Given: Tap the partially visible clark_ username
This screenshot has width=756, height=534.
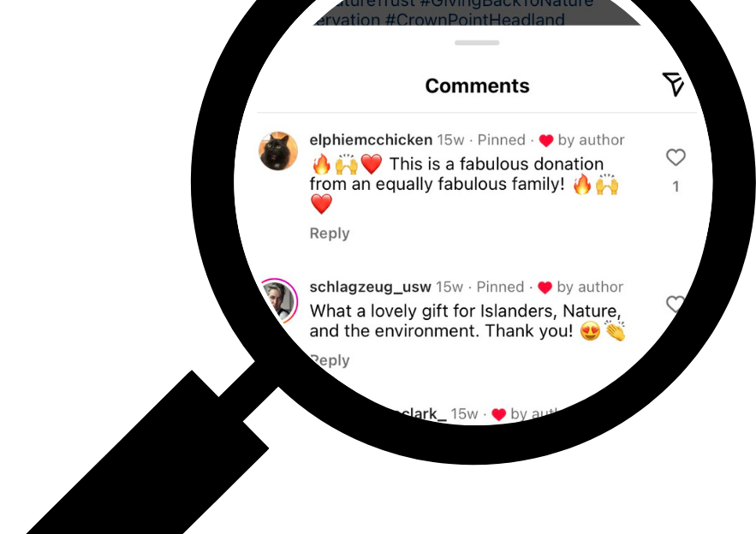Looking at the screenshot, I should pos(419,415).
